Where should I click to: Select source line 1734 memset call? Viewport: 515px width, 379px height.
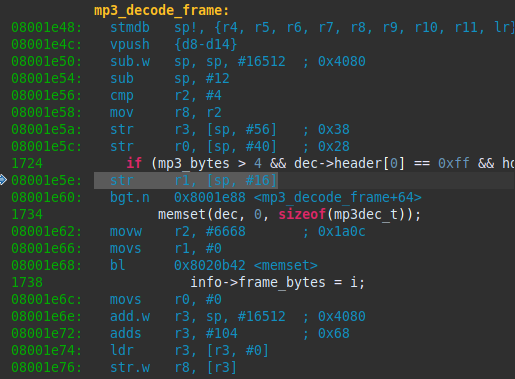click(x=289, y=214)
